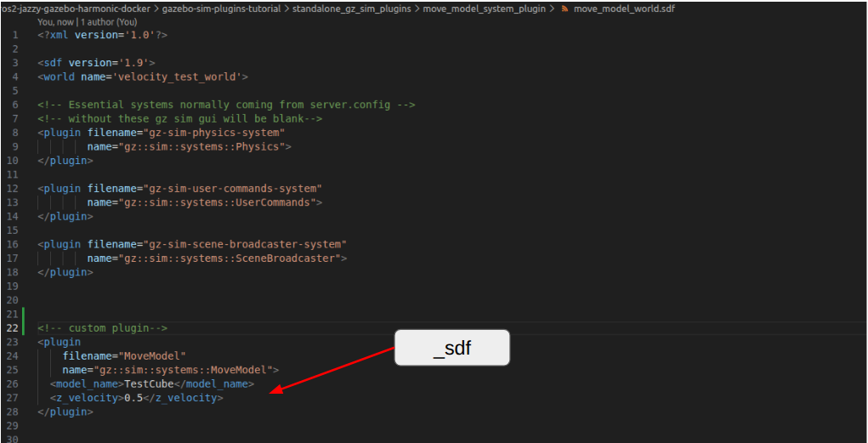868x443 pixels.
Task: Click line number 22 in the gutter
Action: pyautogui.click(x=12, y=328)
